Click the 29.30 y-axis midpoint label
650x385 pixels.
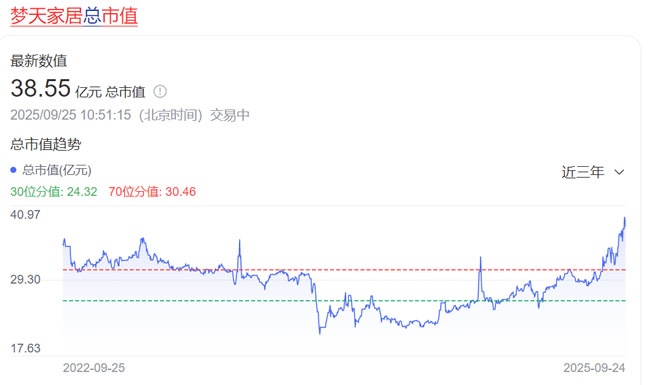coord(25,279)
